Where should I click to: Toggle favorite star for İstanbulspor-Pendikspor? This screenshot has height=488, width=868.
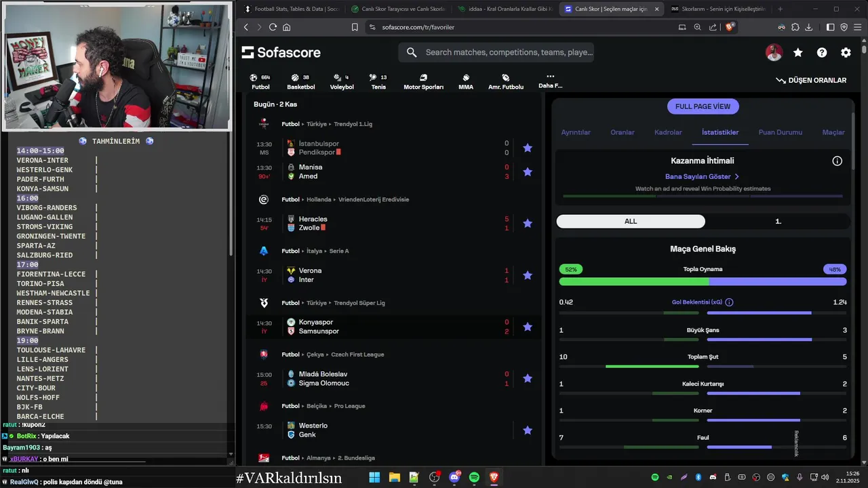528,148
